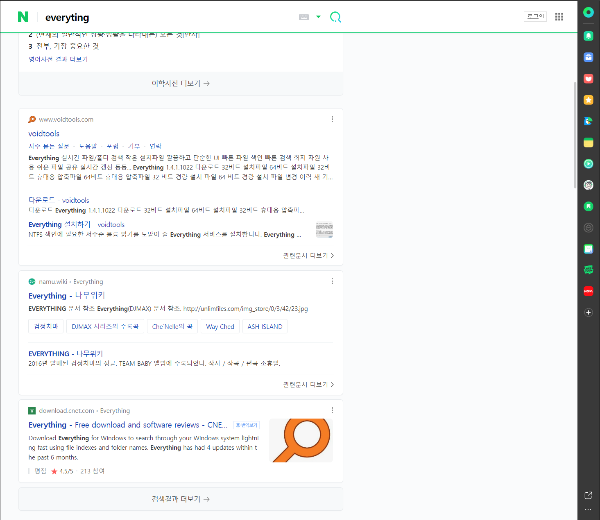
Task: Expand the search autocomplete dropdown arrow
Action: coord(318,17)
